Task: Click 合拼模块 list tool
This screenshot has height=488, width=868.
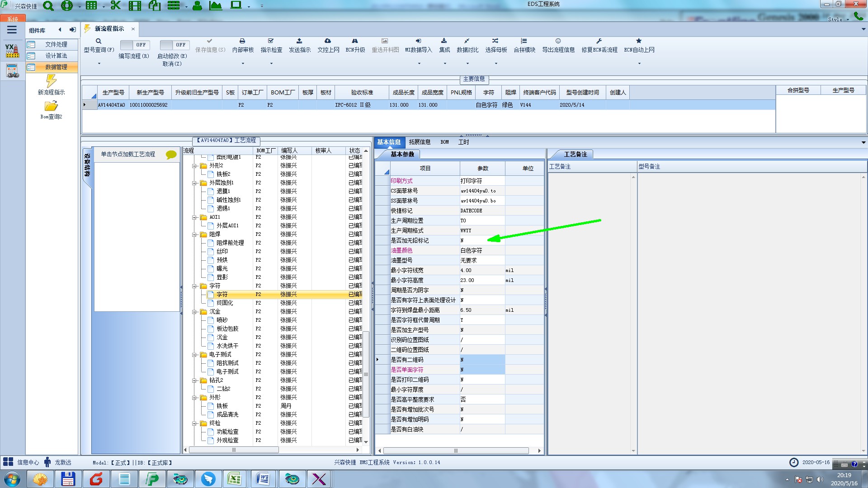Action: click(524, 46)
